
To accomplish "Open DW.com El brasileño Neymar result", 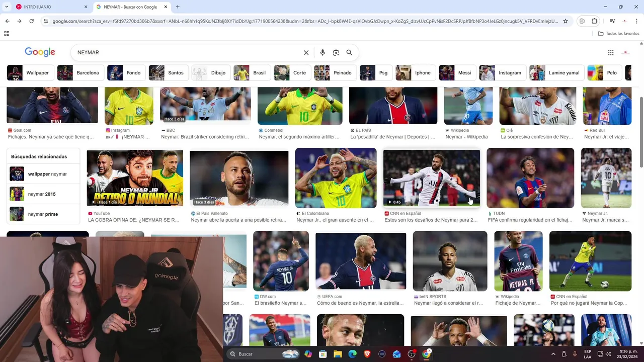I will pyautogui.click(x=281, y=261).
